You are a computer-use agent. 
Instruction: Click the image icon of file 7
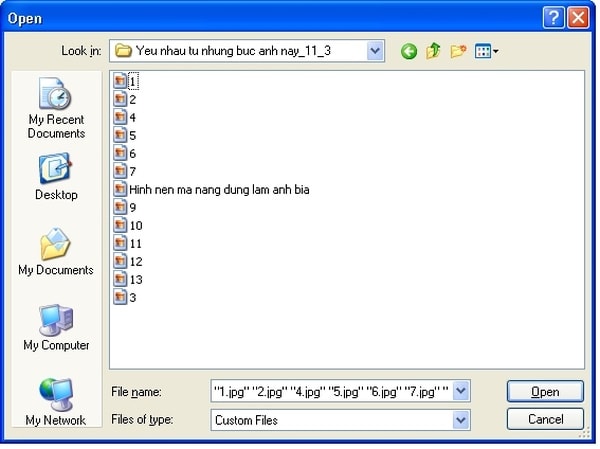point(120,171)
